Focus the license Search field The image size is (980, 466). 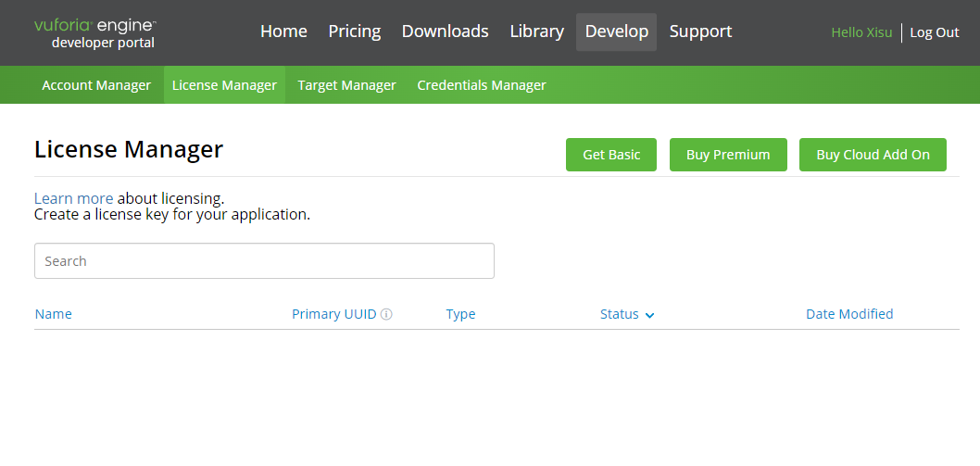click(x=264, y=261)
